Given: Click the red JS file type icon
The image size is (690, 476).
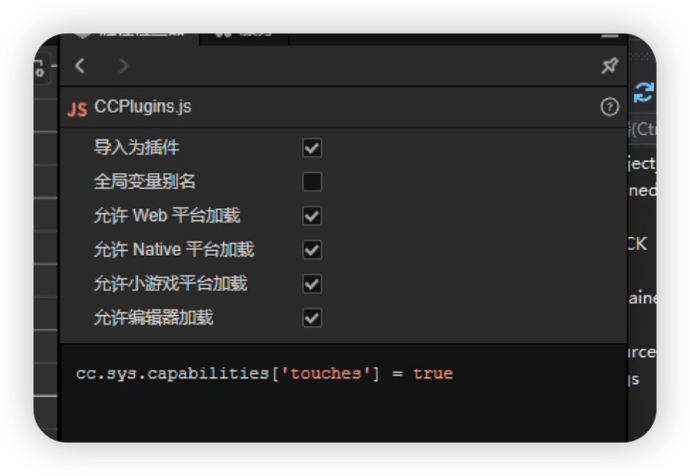Looking at the screenshot, I should (77, 108).
